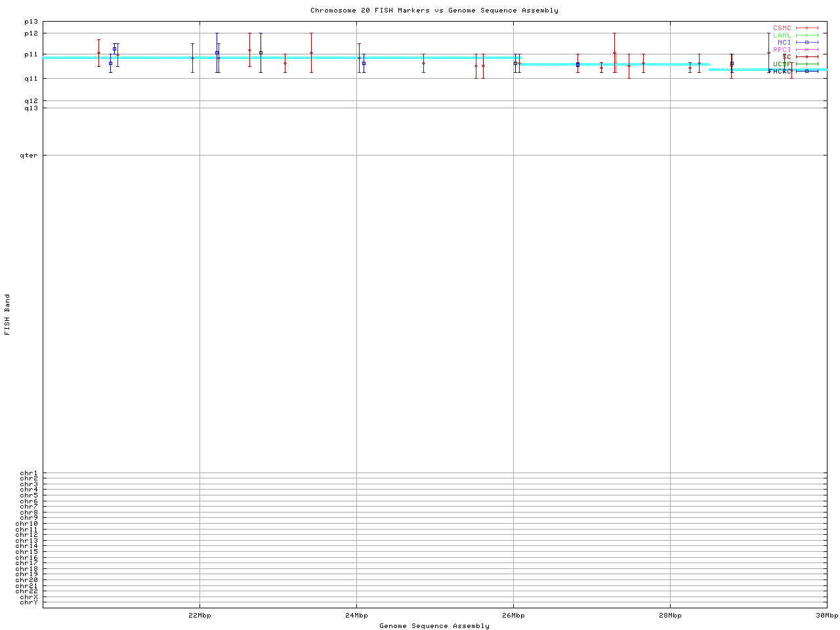Click the LANL green legend marker
840x630 pixels.
click(x=807, y=35)
